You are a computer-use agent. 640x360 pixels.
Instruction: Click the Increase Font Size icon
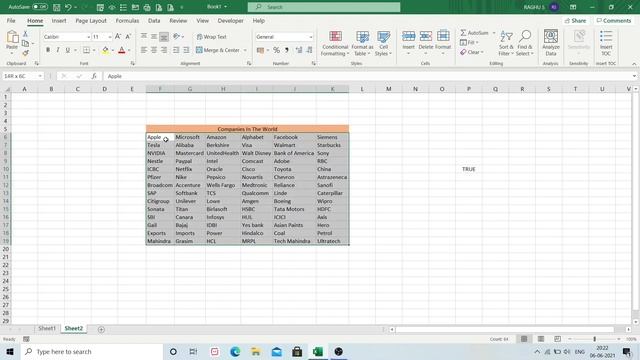118,37
